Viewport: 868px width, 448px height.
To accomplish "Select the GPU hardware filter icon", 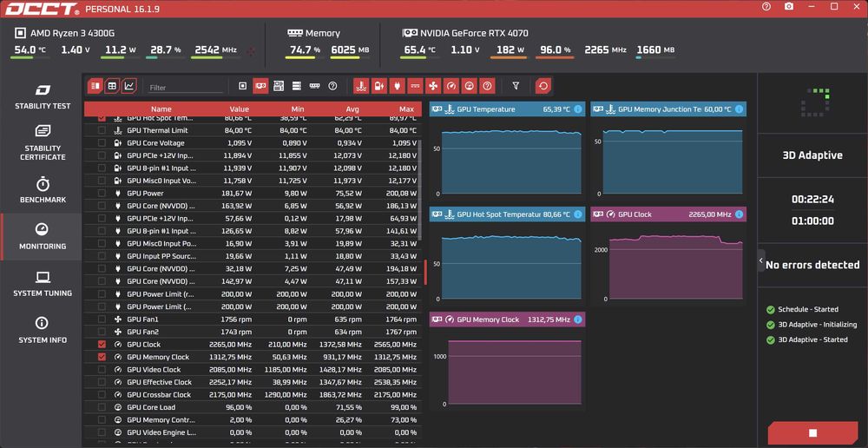I will (x=260, y=86).
